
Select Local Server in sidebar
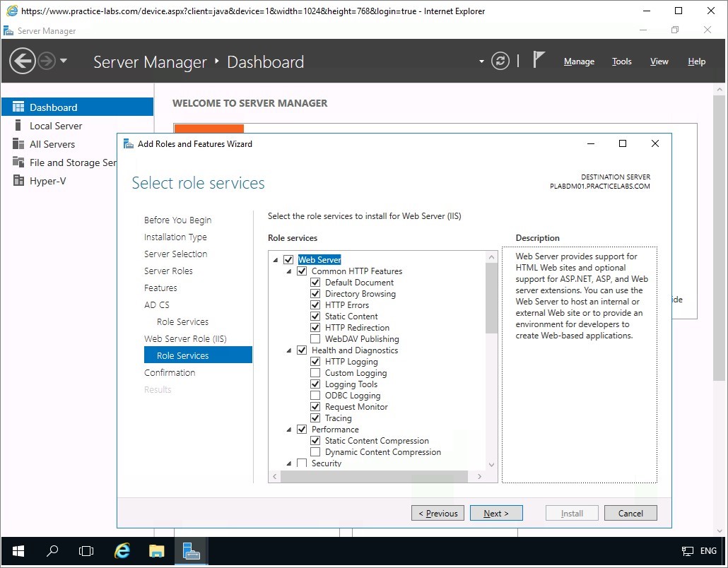click(x=56, y=126)
